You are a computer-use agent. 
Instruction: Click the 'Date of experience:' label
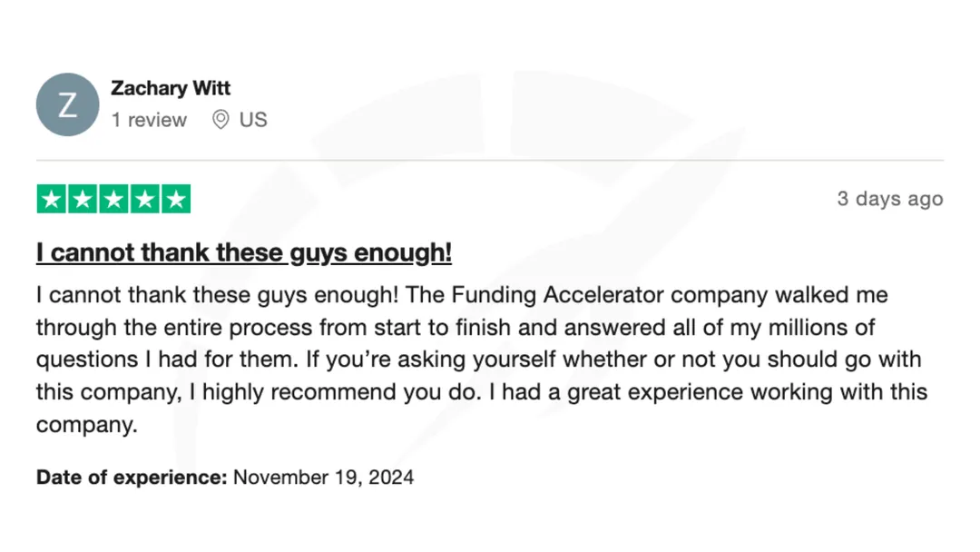tap(132, 477)
